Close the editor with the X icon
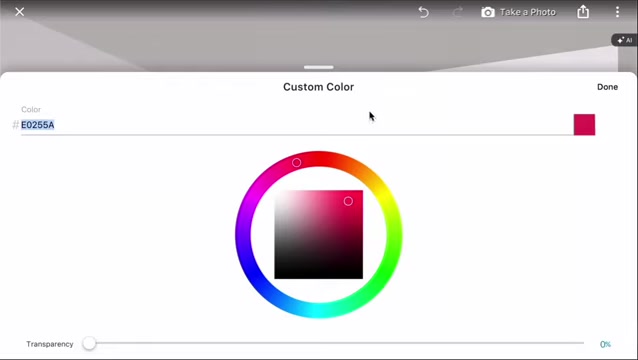This screenshot has height=360, width=638. 20,12
